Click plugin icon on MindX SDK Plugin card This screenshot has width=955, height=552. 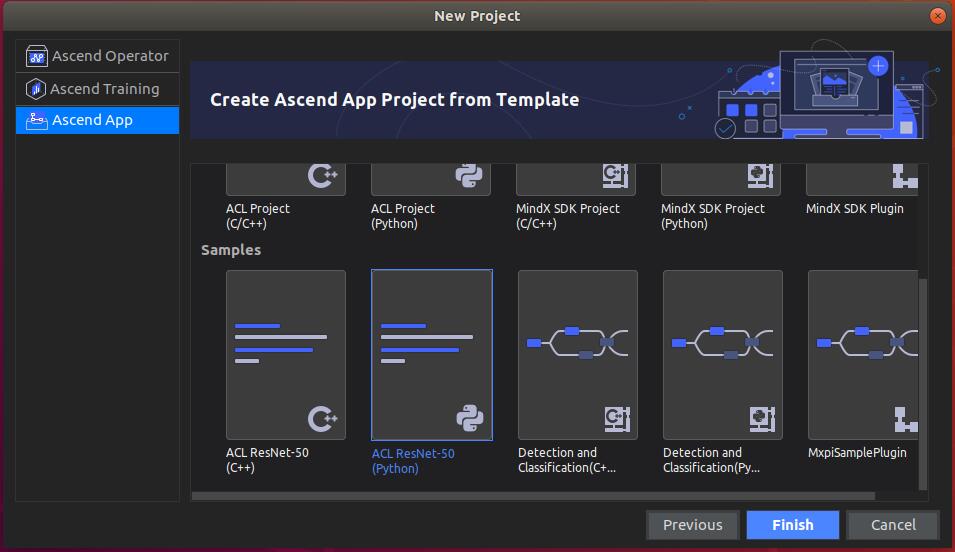(905, 175)
